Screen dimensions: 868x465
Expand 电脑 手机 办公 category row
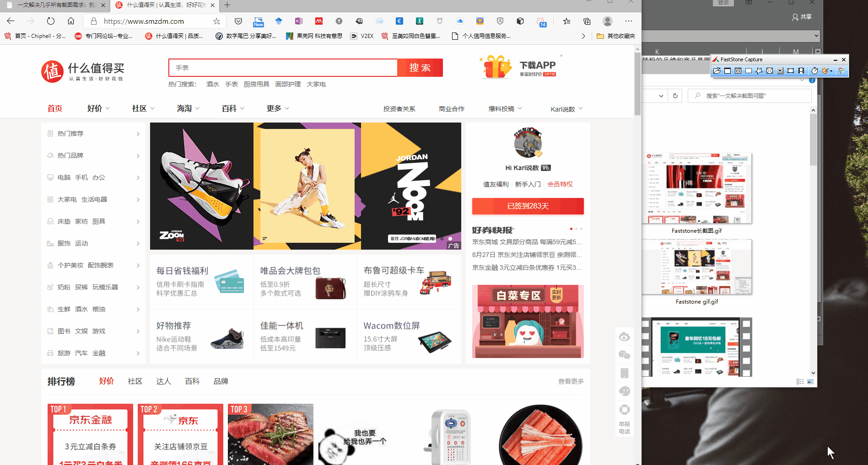pyautogui.click(x=93, y=177)
